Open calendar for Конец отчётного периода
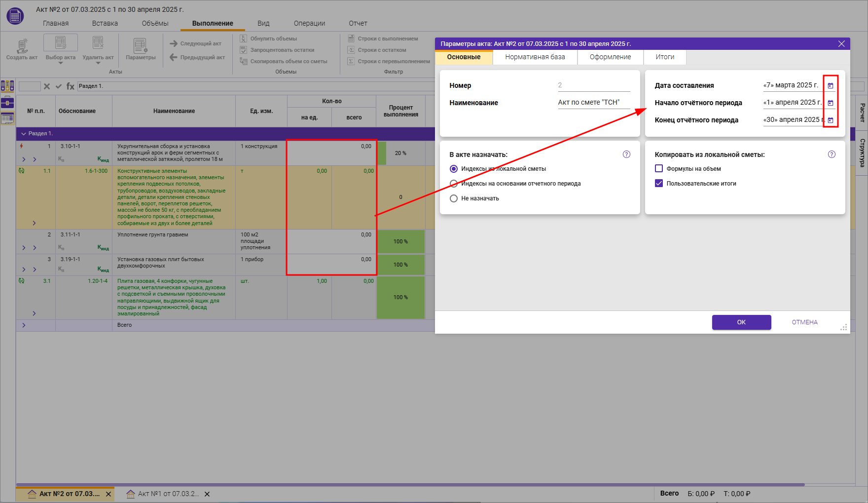The image size is (868, 503). coord(831,120)
